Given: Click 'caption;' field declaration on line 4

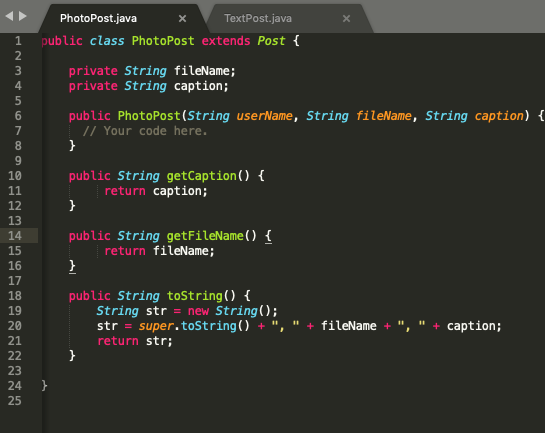Looking at the screenshot, I should [x=201, y=86].
